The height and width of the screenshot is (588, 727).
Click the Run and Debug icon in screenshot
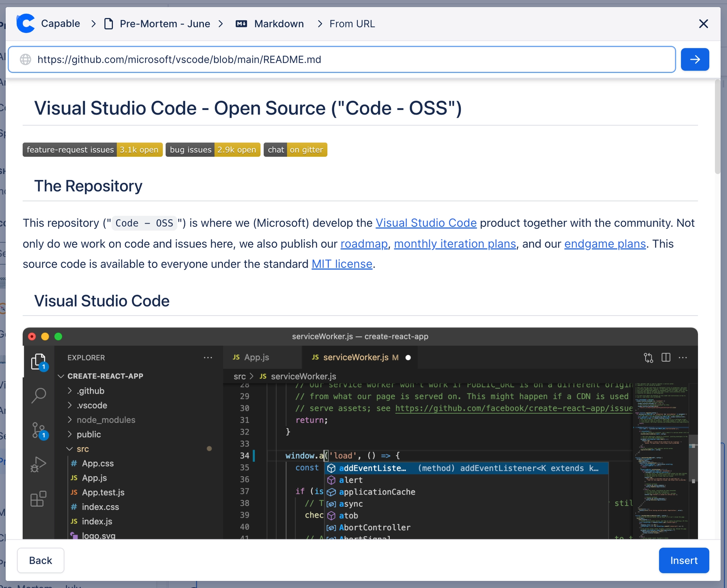coord(38,464)
